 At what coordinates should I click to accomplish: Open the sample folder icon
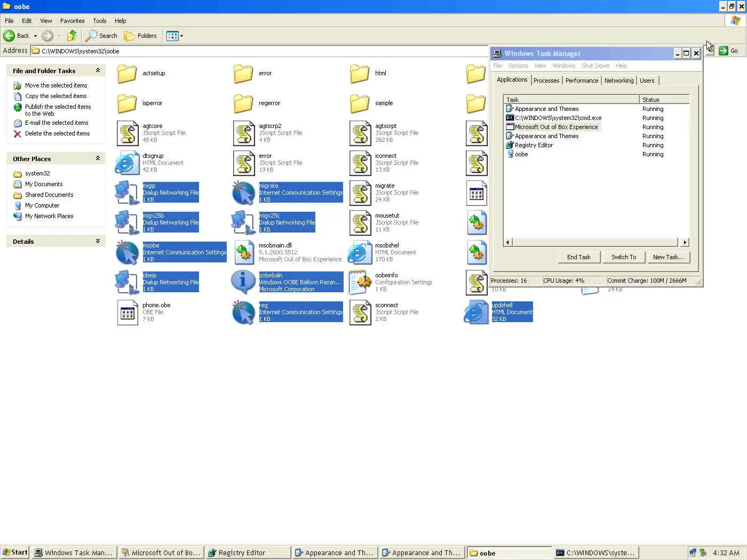[x=360, y=103]
